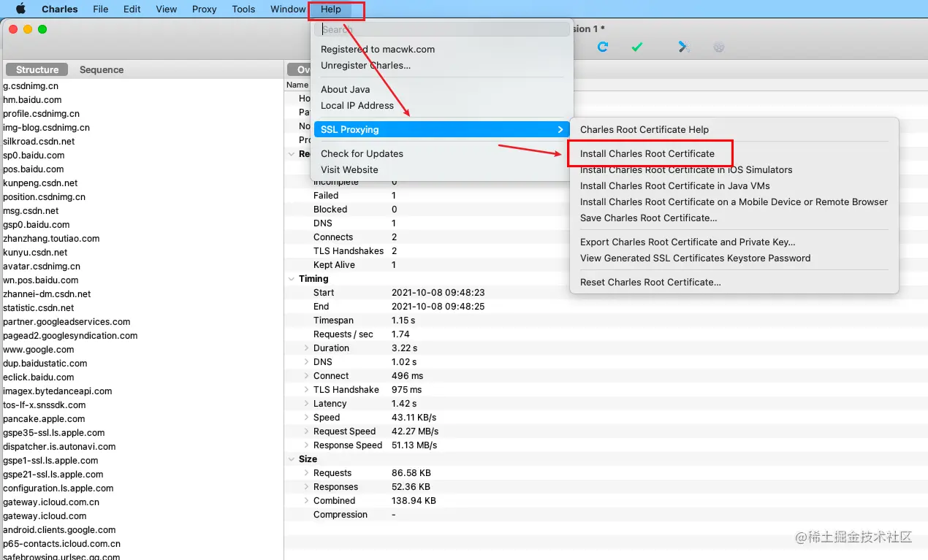Choose Export Root Certificate and Private Key

pyautogui.click(x=688, y=242)
